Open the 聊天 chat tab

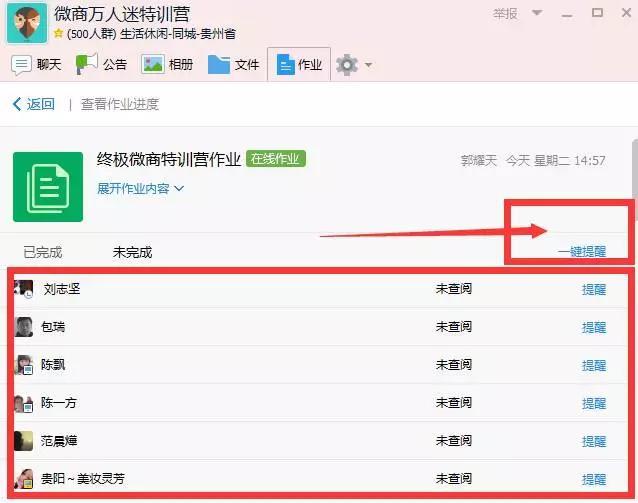click(x=36, y=65)
